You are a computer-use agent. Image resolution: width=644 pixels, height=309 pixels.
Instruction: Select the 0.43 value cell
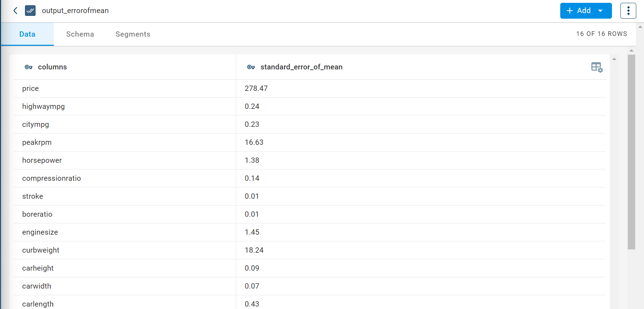[421, 302]
